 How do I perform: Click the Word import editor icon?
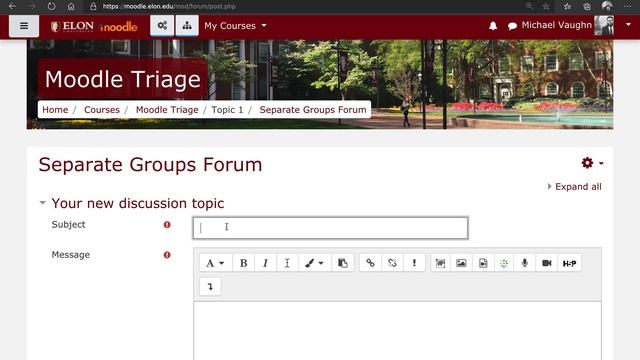440,263
